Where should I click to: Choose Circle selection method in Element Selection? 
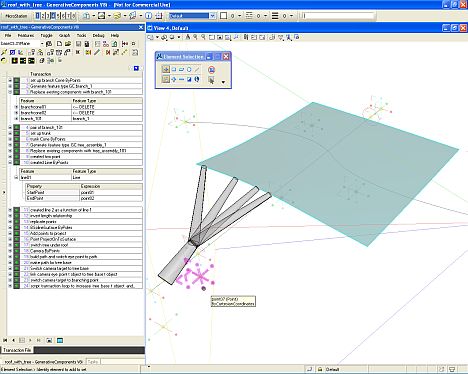(x=189, y=69)
